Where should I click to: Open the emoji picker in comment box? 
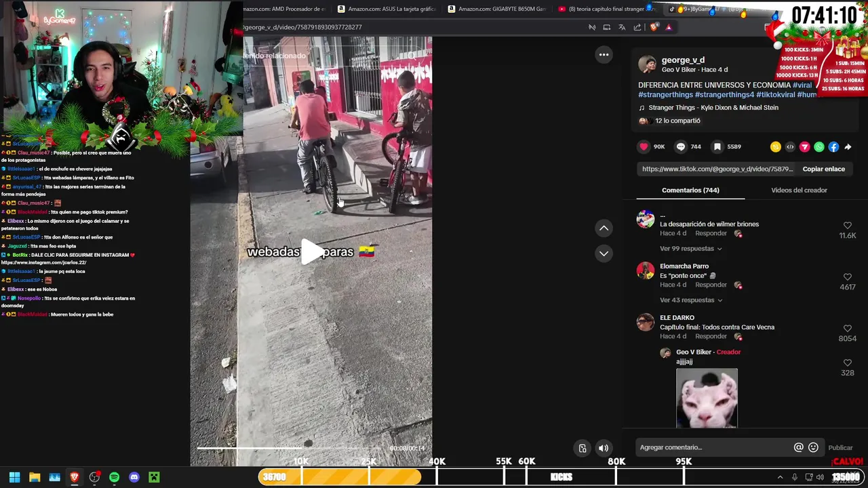point(813,447)
